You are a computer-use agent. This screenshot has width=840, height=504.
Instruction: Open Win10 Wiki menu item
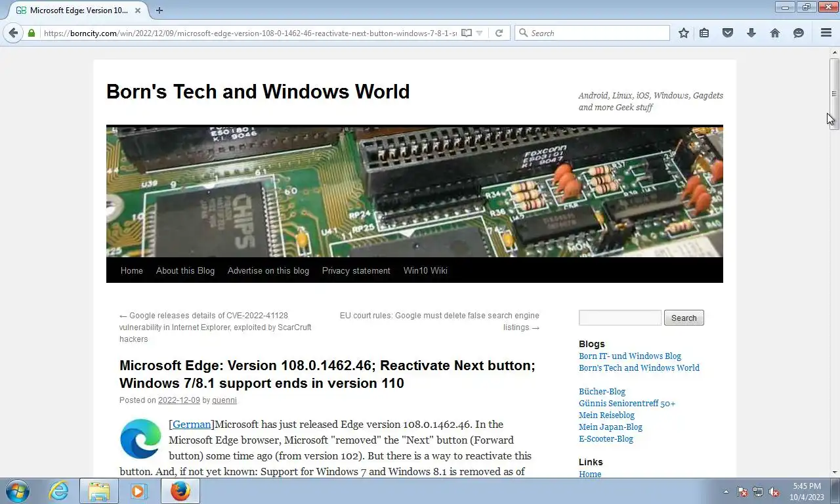pos(425,270)
